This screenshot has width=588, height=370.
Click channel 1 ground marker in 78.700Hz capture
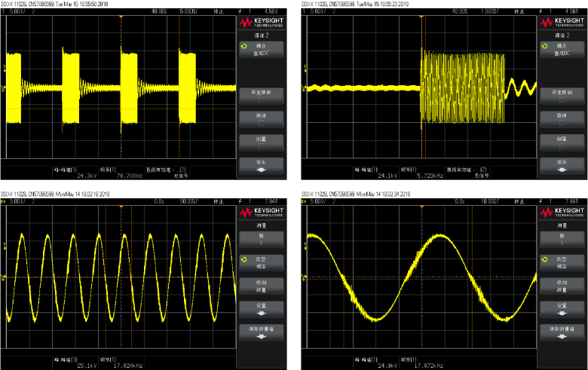pos(4,87)
